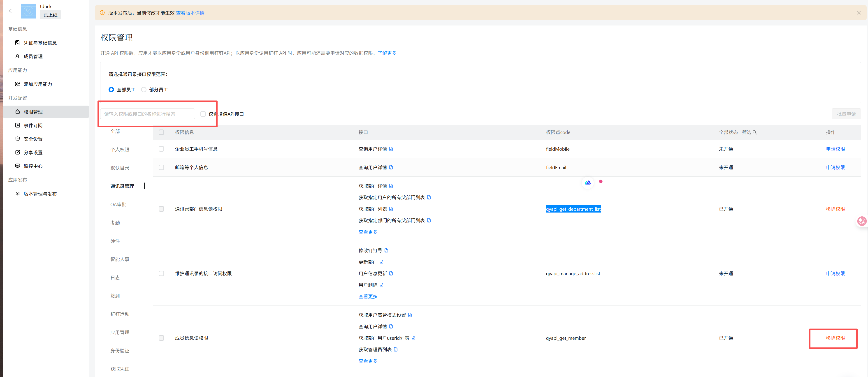868x377 pixels.
Task: Open doc icon beside 修改钉钉号
Action: click(386, 250)
